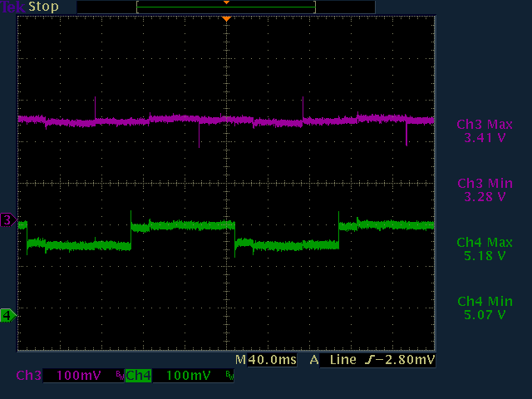The image size is (532, 399).
Task: Click the Ch3 100mV vertical scale readout
Action: click(78, 376)
